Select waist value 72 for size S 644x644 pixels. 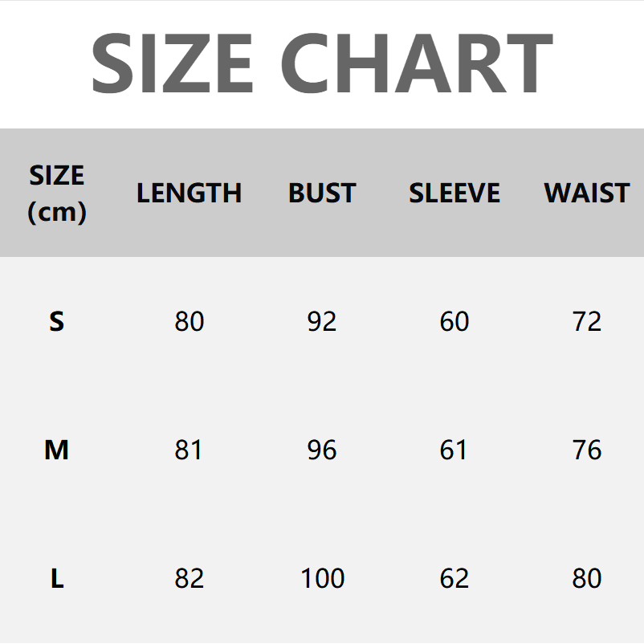pyautogui.click(x=587, y=322)
